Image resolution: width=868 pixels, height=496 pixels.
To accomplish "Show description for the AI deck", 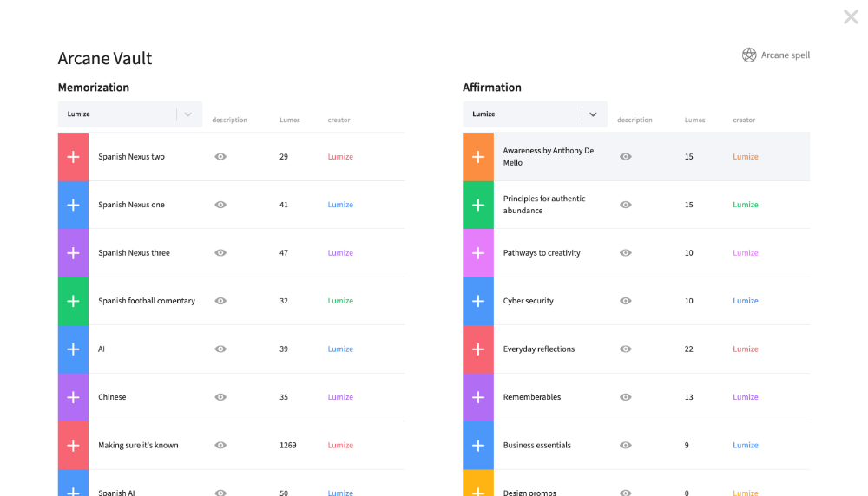I will 220,349.
